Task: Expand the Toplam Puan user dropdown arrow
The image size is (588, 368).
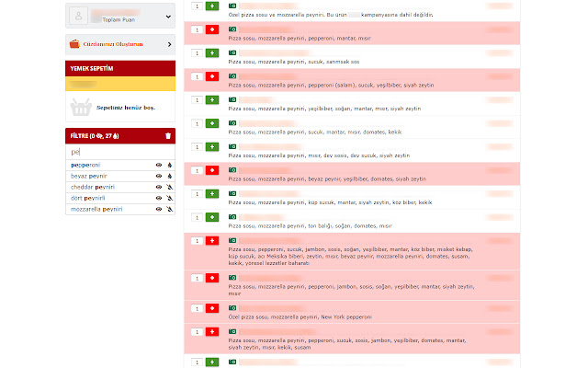Action: click(x=168, y=17)
